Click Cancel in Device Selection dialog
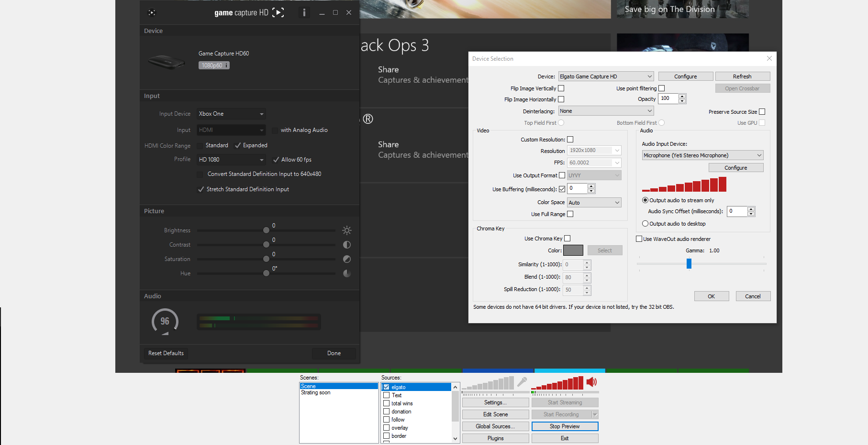This screenshot has width=868, height=445. pyautogui.click(x=753, y=296)
